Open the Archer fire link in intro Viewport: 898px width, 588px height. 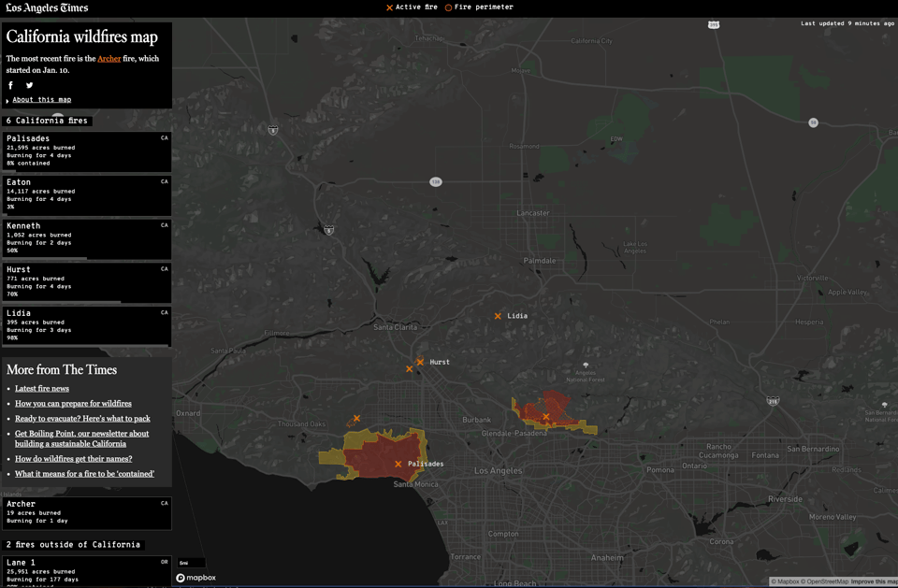click(x=109, y=59)
